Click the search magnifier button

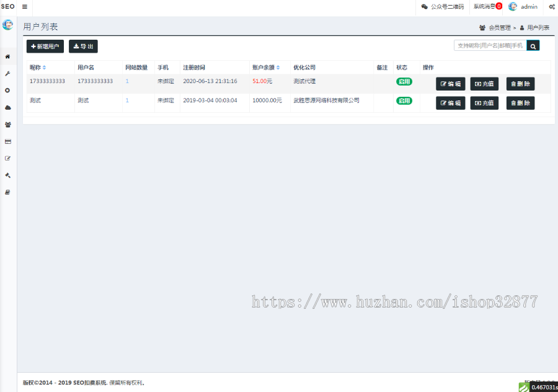coord(533,46)
